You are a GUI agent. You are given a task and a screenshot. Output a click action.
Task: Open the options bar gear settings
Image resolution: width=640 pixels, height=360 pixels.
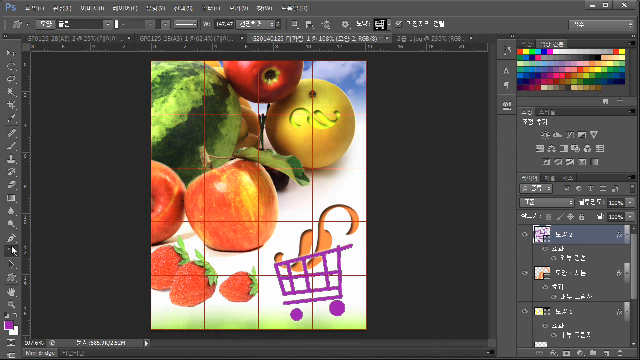point(345,24)
